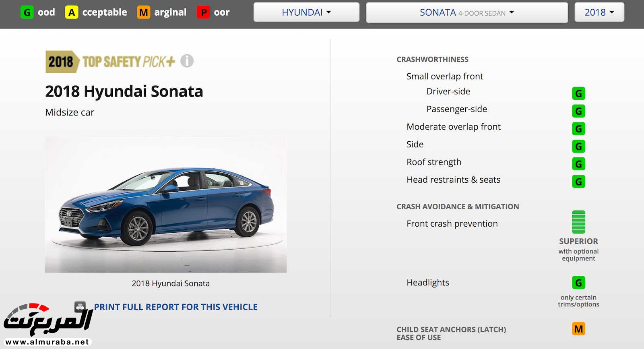The image size is (644, 349).
Task: Click the Moderate overlap front rating row
Action: click(x=453, y=127)
